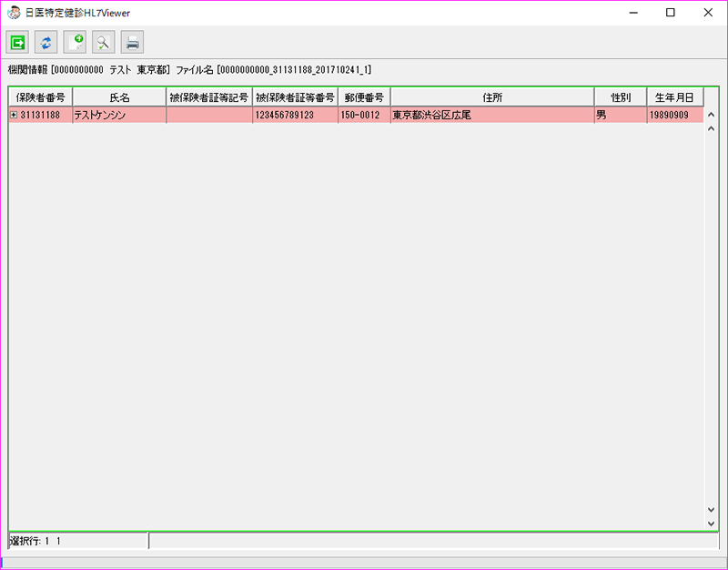Screen dimensions: 728x570
Task: Sort by 保険者番号 column header
Action: point(40,97)
